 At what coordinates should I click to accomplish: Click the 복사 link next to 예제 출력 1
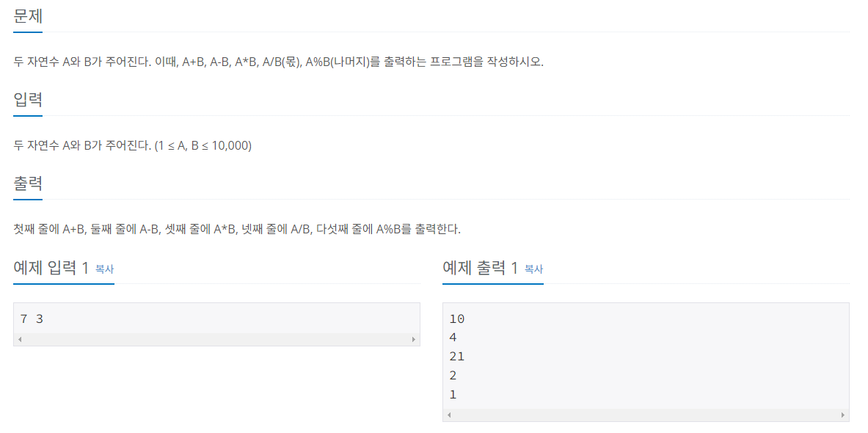[x=532, y=270]
